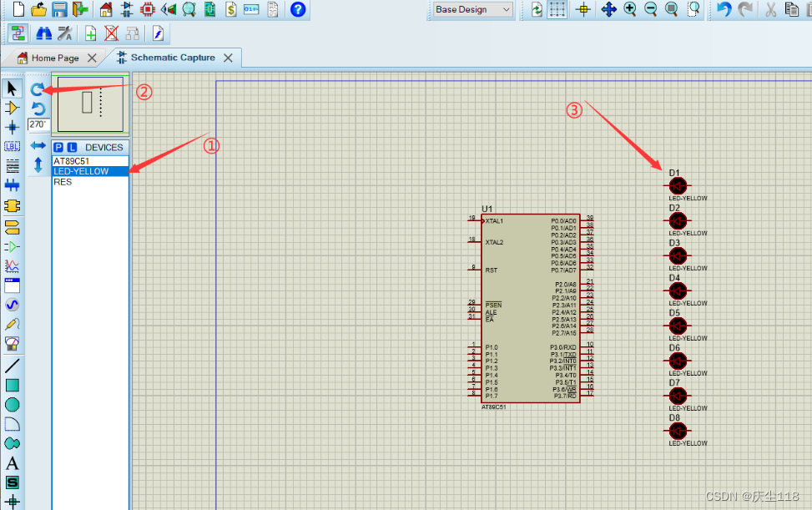Rotate anti-clockwise button in sidebar

(38, 109)
